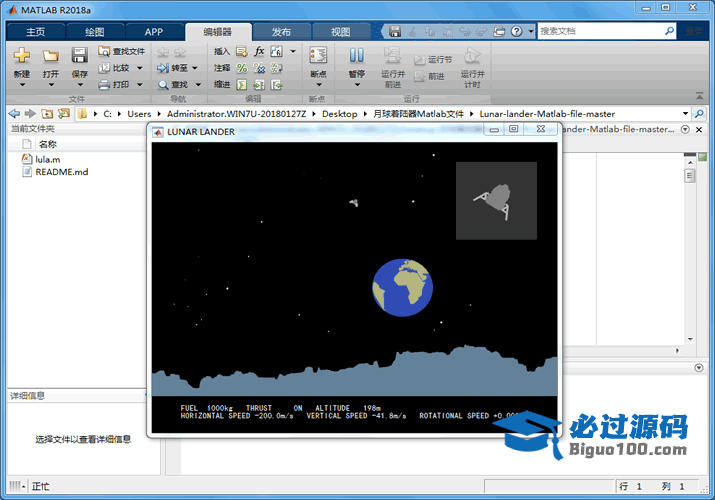Click the smart indent icon
This screenshot has height=500, width=715.
pos(242,85)
